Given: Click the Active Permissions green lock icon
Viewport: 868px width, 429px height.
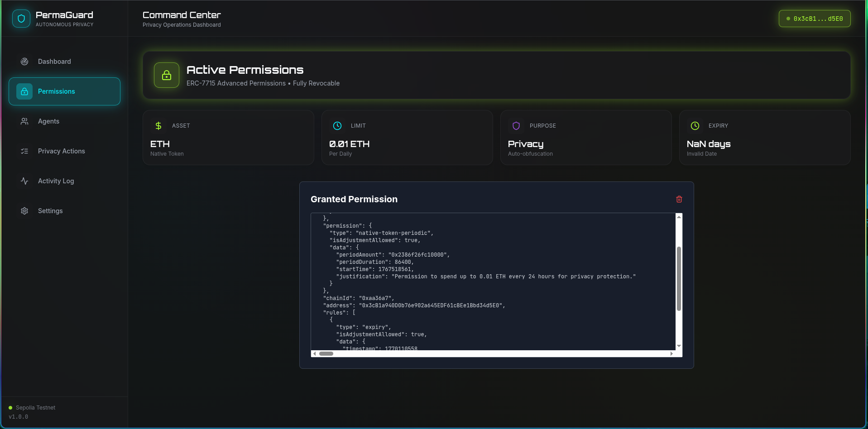Looking at the screenshot, I should [x=167, y=75].
